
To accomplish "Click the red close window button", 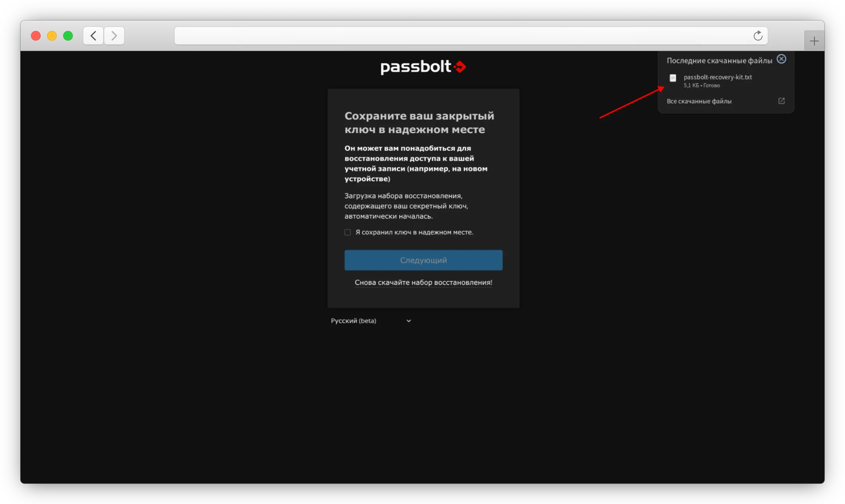I will coord(36,36).
